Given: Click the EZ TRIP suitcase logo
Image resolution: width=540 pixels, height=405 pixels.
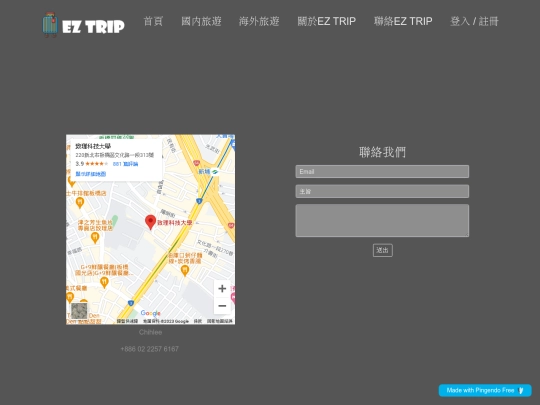Looking at the screenshot, I should tap(83, 25).
